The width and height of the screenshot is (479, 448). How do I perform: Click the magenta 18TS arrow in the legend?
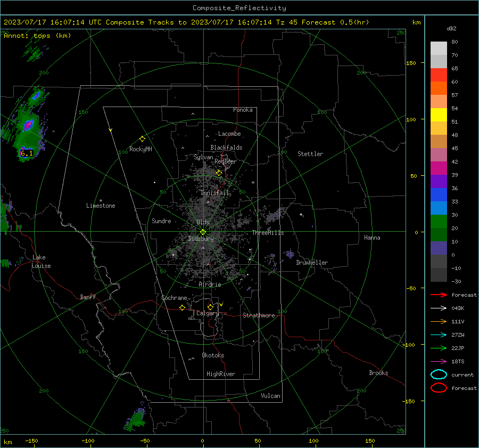[x=439, y=362]
